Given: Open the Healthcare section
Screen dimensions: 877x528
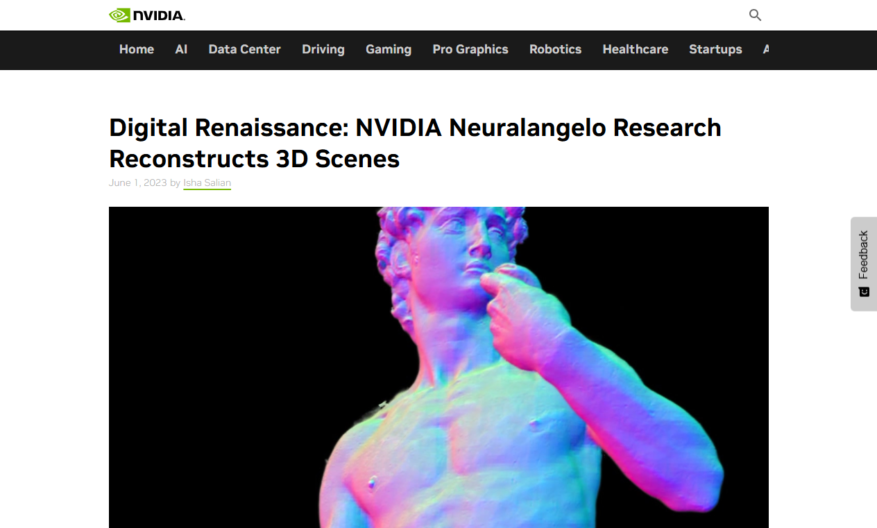Looking at the screenshot, I should (x=635, y=49).
